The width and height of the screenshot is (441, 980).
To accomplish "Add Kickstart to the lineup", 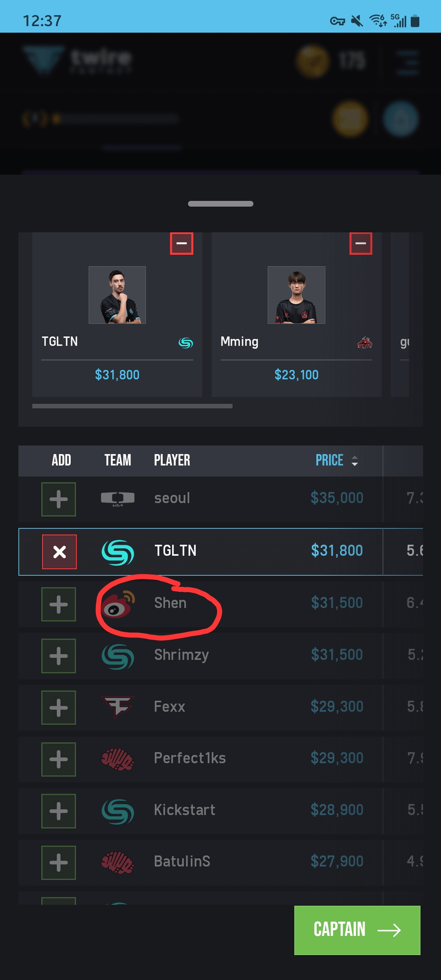I will click(x=58, y=811).
